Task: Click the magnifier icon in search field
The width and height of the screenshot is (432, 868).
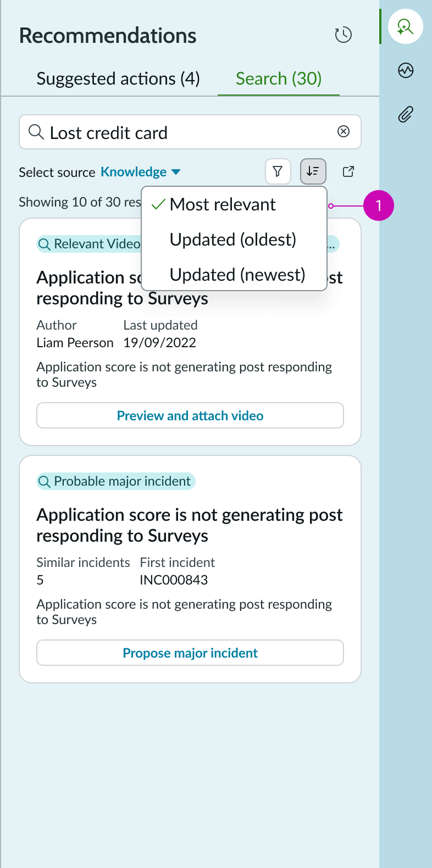Action: 36,132
